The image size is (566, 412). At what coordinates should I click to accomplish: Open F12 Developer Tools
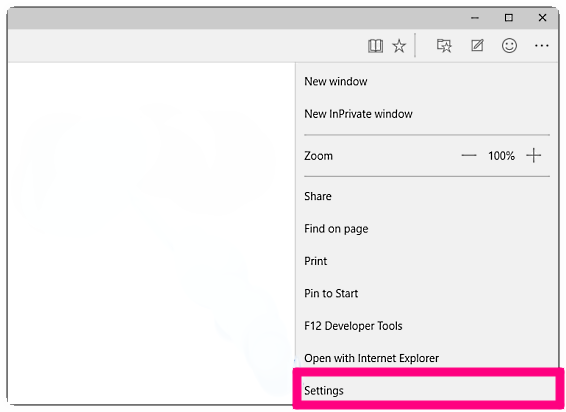tap(353, 326)
